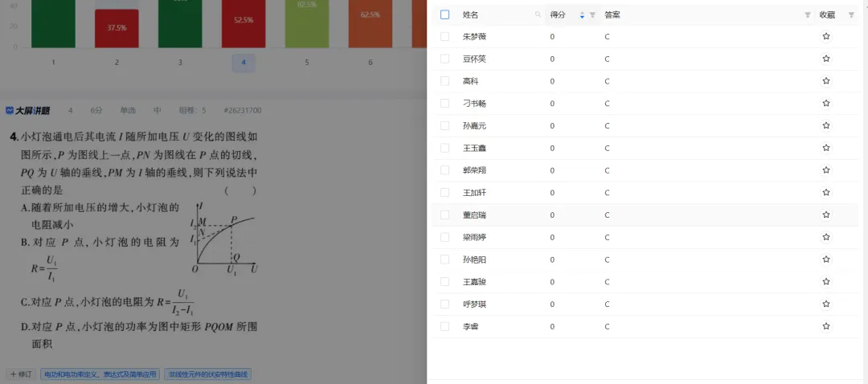The width and height of the screenshot is (868, 384).
Task: Star the row for 朱梦薇
Action: [x=826, y=36]
